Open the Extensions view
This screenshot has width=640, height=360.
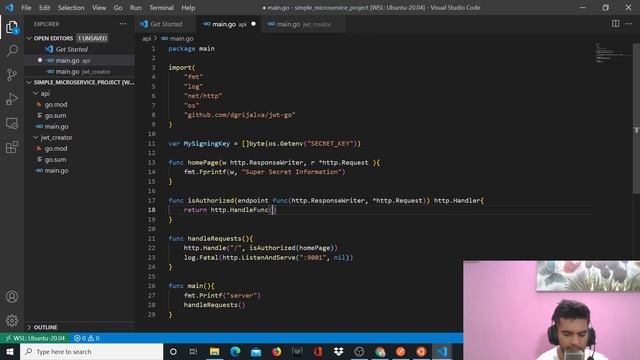pos(12,147)
